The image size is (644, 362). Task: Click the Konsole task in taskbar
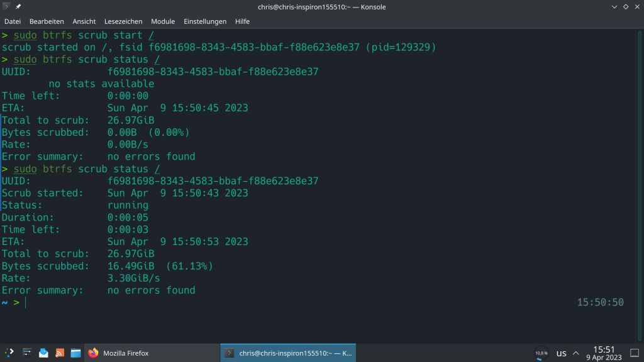[x=288, y=353]
